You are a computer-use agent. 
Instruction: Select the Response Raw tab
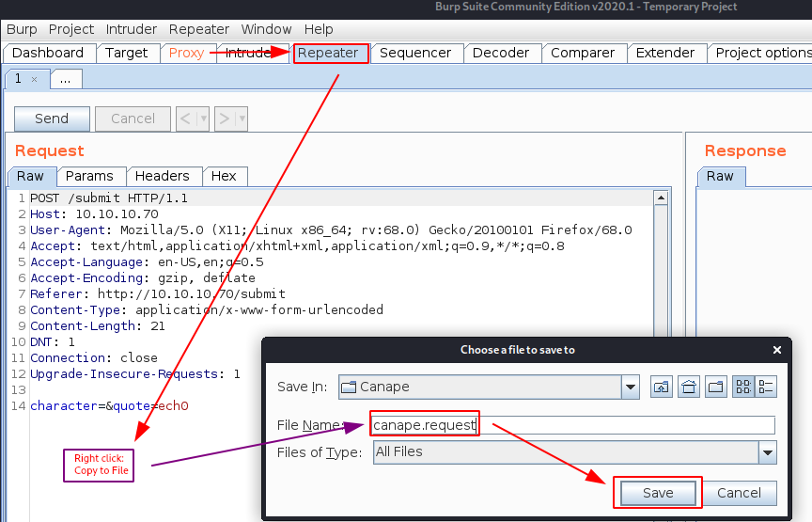tap(720, 176)
